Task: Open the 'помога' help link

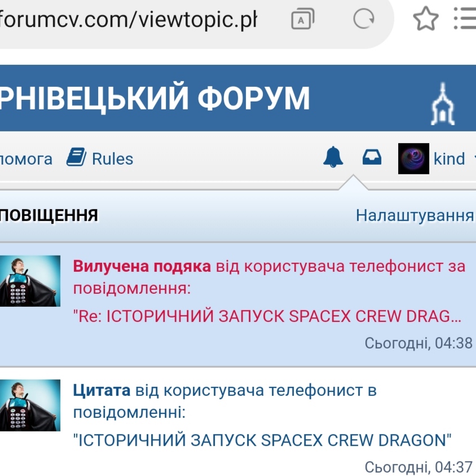Action: (x=26, y=159)
